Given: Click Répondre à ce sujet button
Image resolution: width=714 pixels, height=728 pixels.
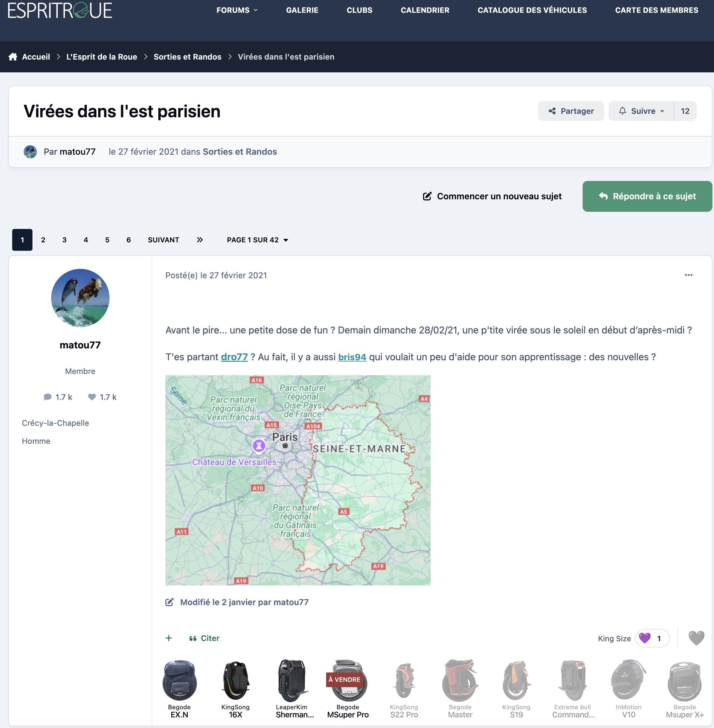Looking at the screenshot, I should pos(647,197).
